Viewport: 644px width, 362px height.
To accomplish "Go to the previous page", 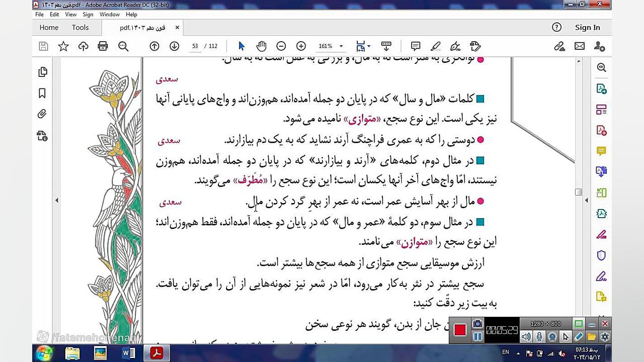I will point(154,46).
